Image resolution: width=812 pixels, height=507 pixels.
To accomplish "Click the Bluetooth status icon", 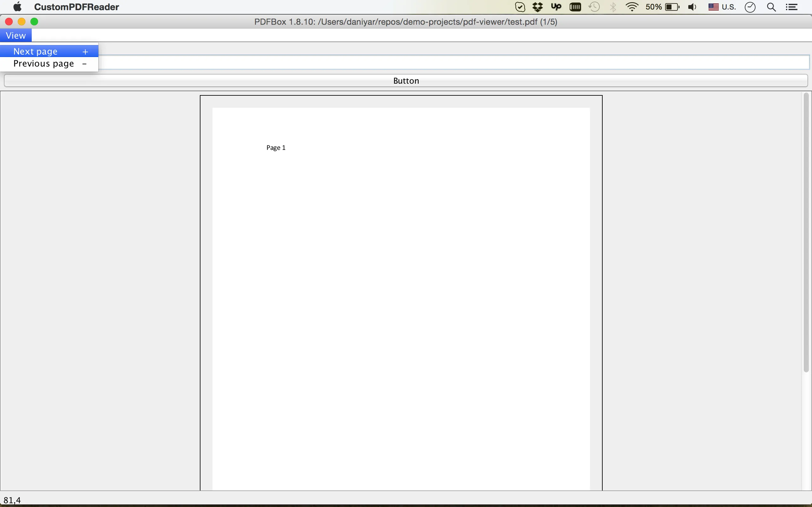I will pos(613,7).
